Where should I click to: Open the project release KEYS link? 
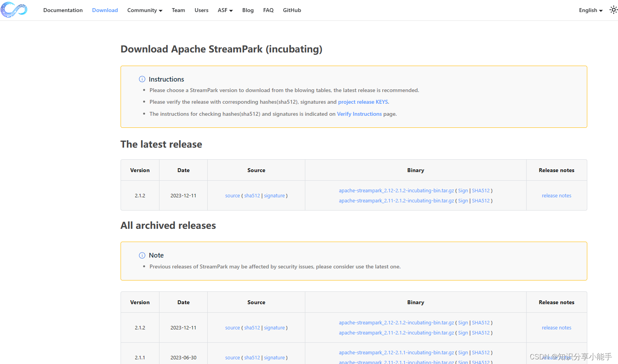[363, 102]
